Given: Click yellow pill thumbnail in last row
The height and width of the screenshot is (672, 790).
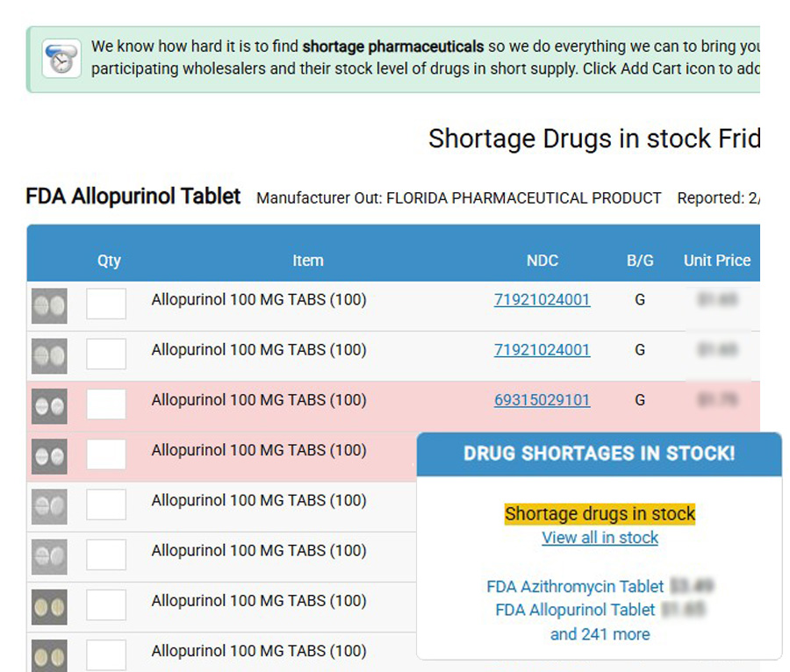Looking at the screenshot, I should (x=49, y=654).
